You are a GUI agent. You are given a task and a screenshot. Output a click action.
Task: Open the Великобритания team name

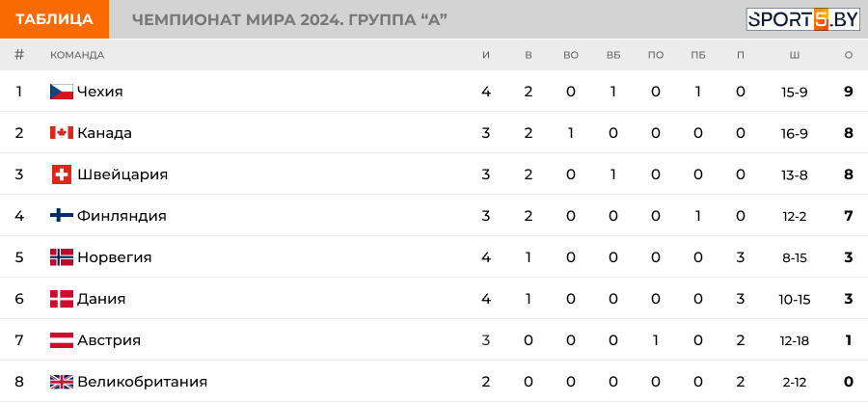tap(143, 382)
